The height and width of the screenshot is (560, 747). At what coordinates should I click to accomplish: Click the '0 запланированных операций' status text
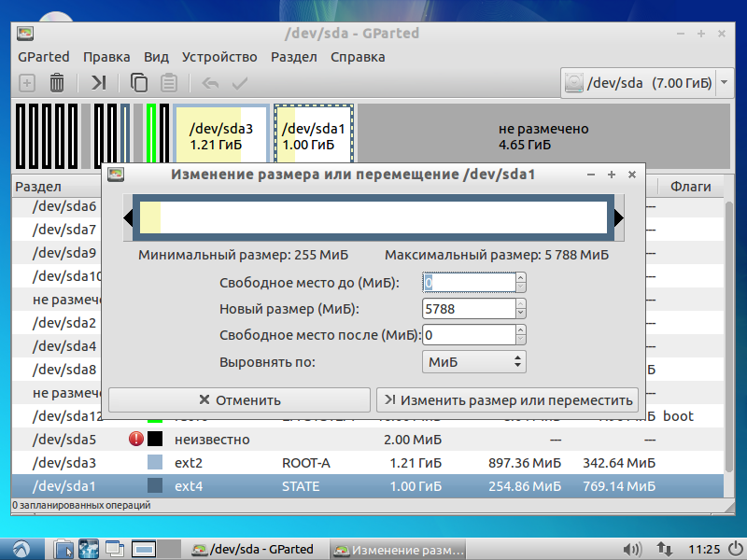pyautogui.click(x=81, y=505)
